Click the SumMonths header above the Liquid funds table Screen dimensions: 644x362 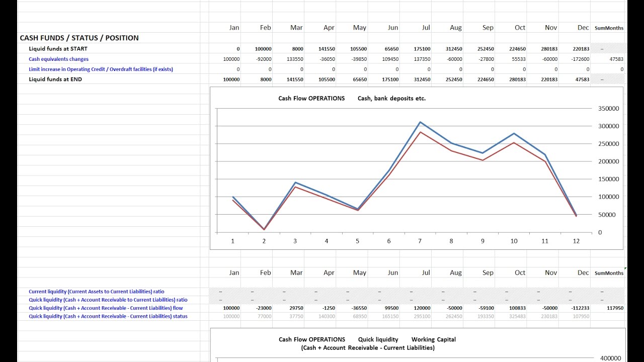[x=609, y=28]
